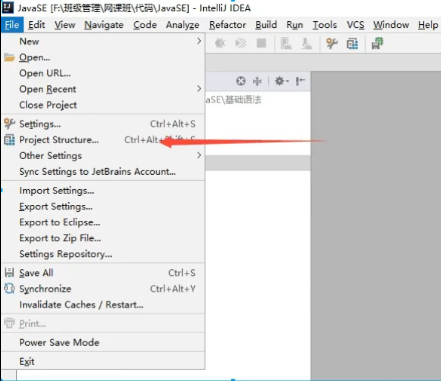Click the Debug bug icon in toolbar

point(220,43)
